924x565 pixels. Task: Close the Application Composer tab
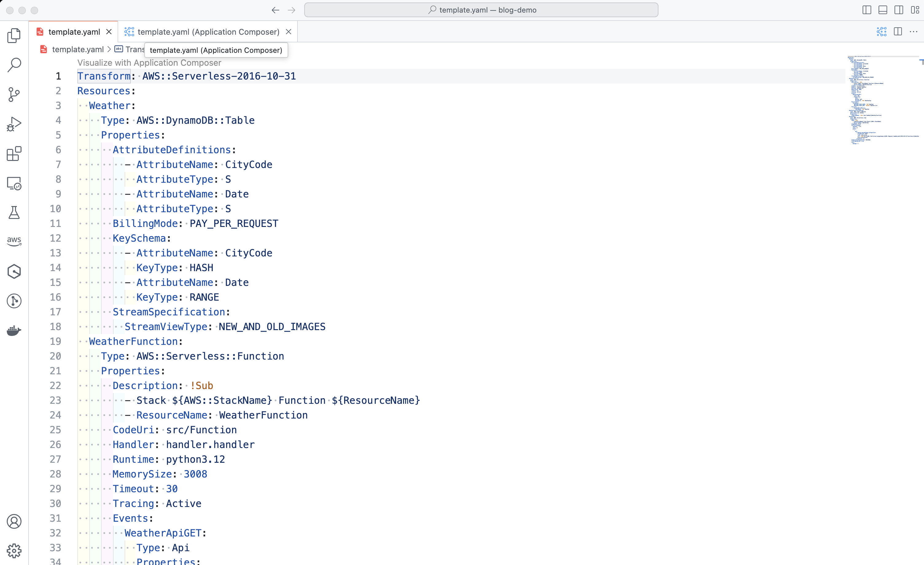288,32
